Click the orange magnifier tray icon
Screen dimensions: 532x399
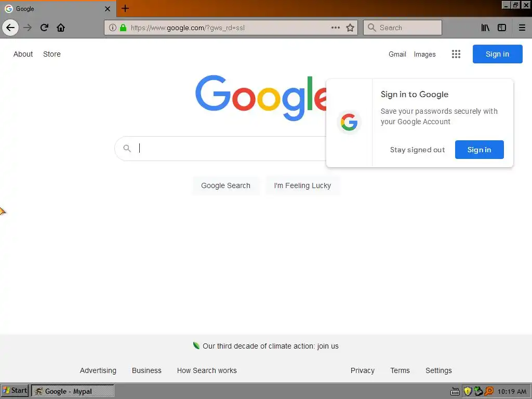click(489, 391)
